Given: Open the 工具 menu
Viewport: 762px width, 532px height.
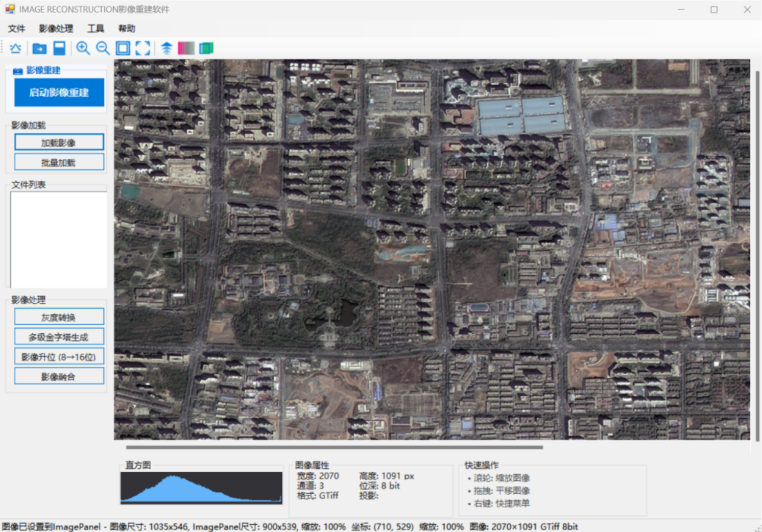Looking at the screenshot, I should pos(96,29).
